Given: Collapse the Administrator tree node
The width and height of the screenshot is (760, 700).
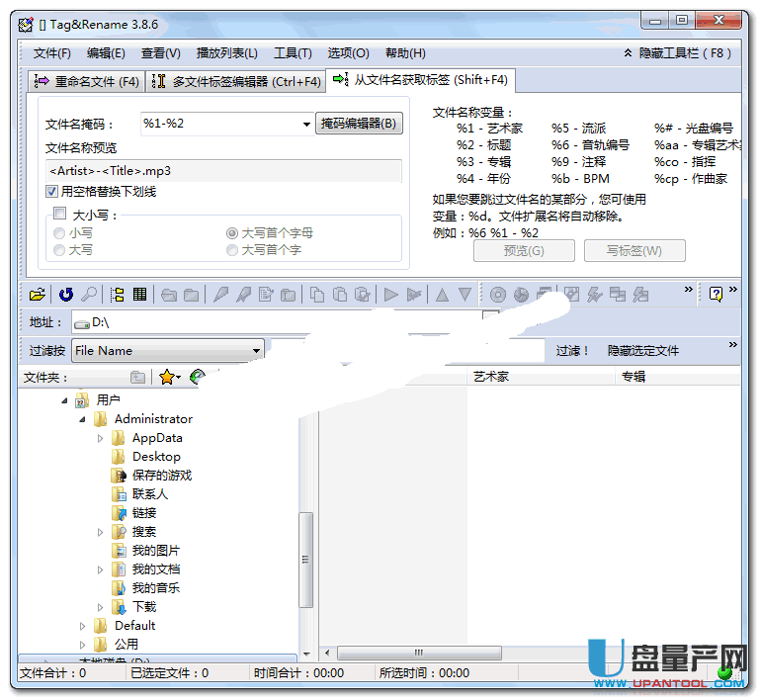Looking at the screenshot, I should pyautogui.click(x=83, y=419).
